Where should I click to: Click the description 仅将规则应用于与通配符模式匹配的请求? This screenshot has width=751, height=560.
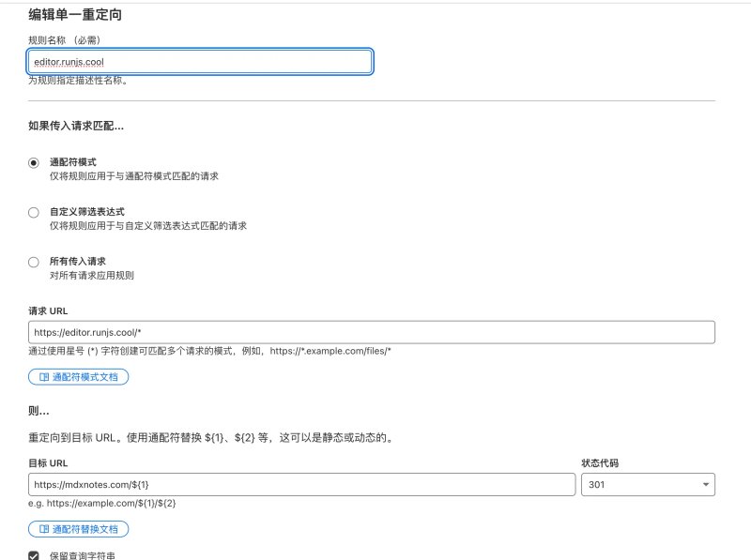click(134, 176)
